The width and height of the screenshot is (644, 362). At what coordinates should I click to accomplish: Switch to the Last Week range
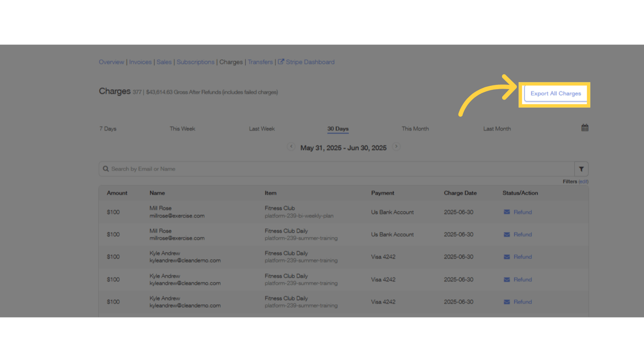point(262,128)
